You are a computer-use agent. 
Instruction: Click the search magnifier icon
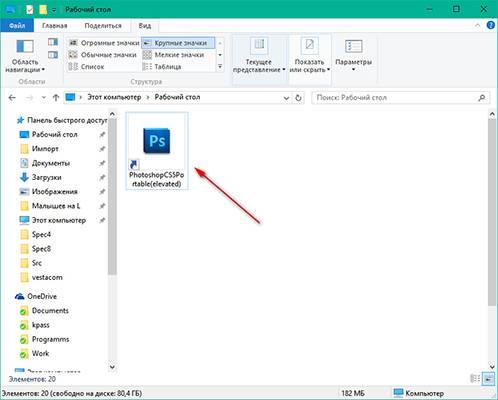[x=481, y=98]
